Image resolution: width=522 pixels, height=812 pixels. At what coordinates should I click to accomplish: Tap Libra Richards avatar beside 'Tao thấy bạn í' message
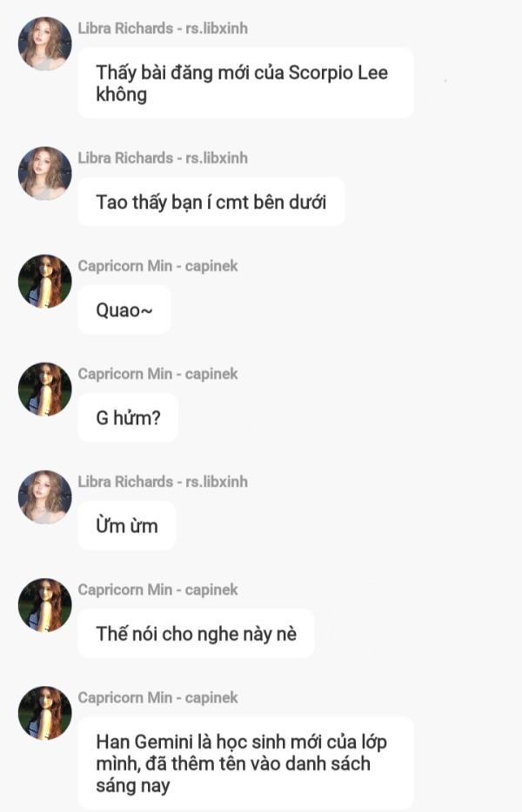[44, 174]
